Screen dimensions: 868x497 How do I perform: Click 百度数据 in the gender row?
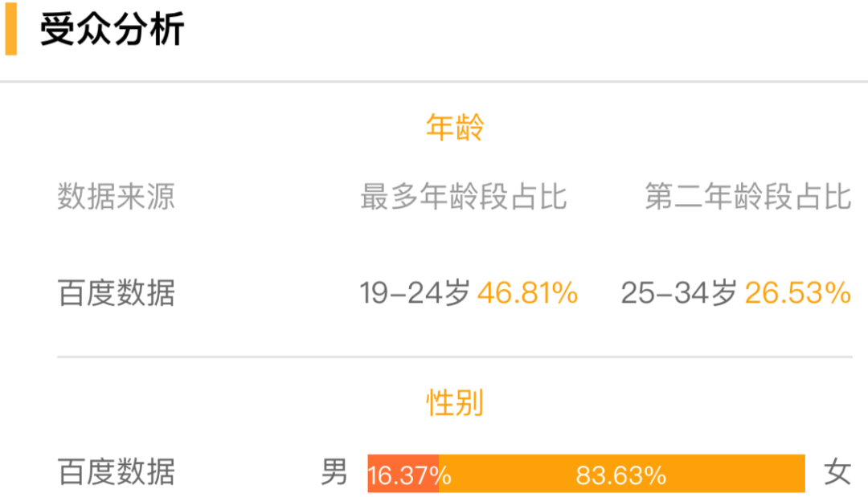click(x=116, y=472)
